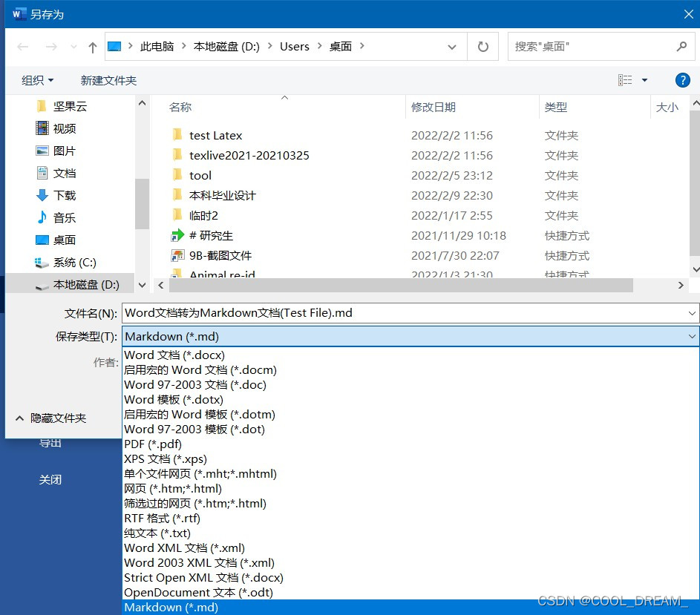Choose PDF (*.pdf) save type
This screenshot has width=700, height=615.
(x=153, y=444)
